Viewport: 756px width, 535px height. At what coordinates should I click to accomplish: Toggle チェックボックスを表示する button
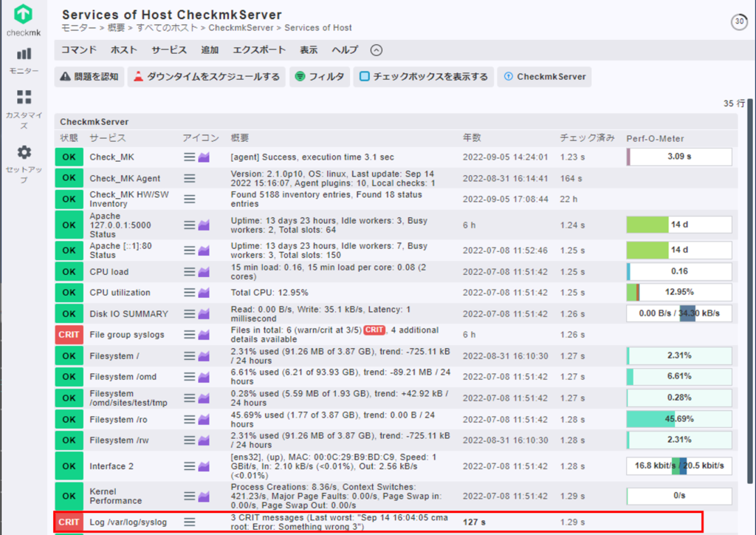[423, 77]
